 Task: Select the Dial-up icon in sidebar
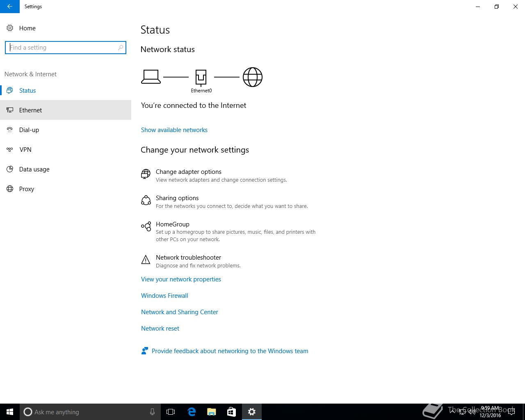pyautogui.click(x=10, y=130)
